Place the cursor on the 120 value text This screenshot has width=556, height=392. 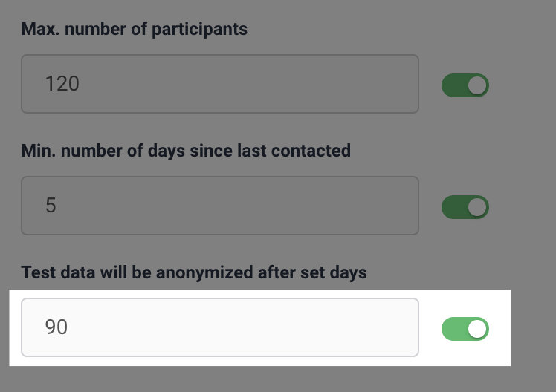pos(62,84)
